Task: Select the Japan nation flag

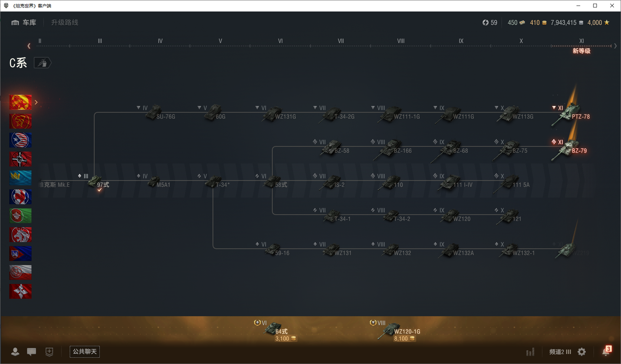Action: coord(20,291)
